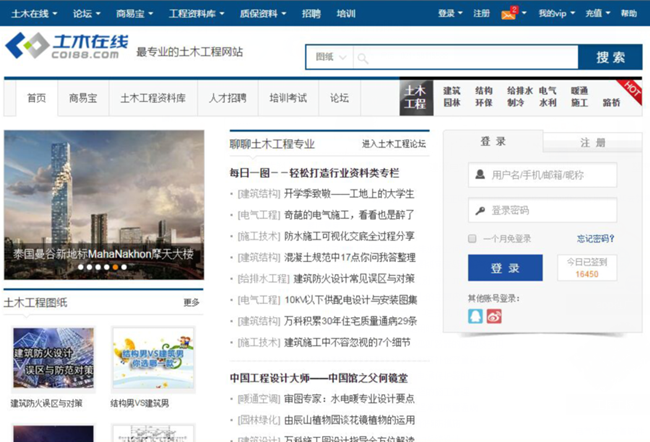This screenshot has width=650, height=442.
Task: Open article 开学季致敬——工地上的大学生
Action: coord(349,194)
